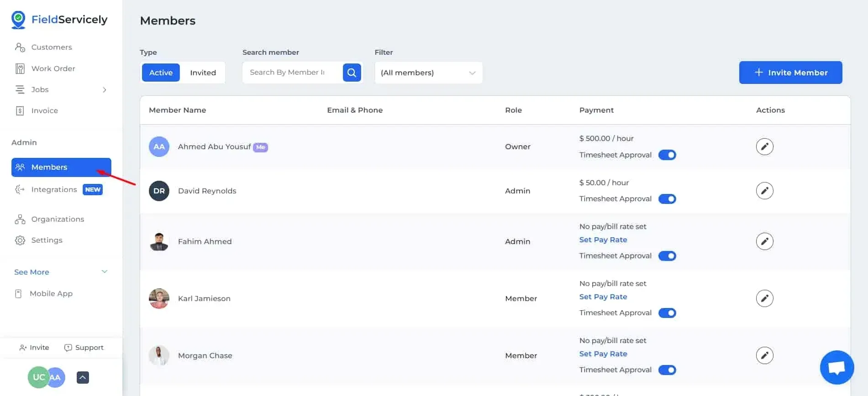Toggle Timesheet Approval for Ahmed Abu Yousuf

point(667,155)
